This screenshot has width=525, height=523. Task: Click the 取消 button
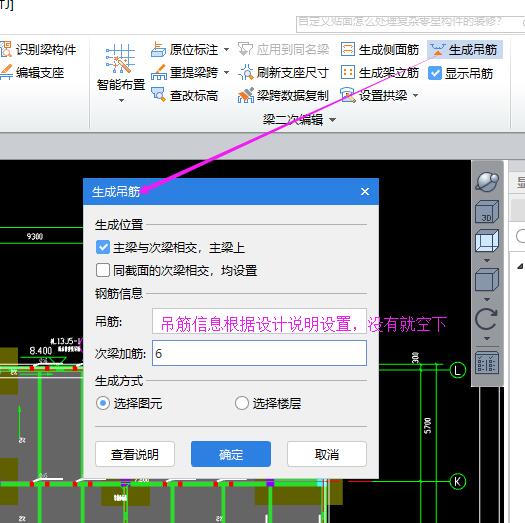[x=327, y=454]
